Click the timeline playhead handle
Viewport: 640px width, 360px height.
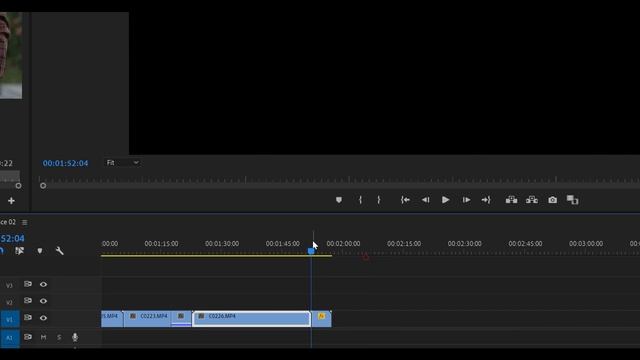point(311,251)
